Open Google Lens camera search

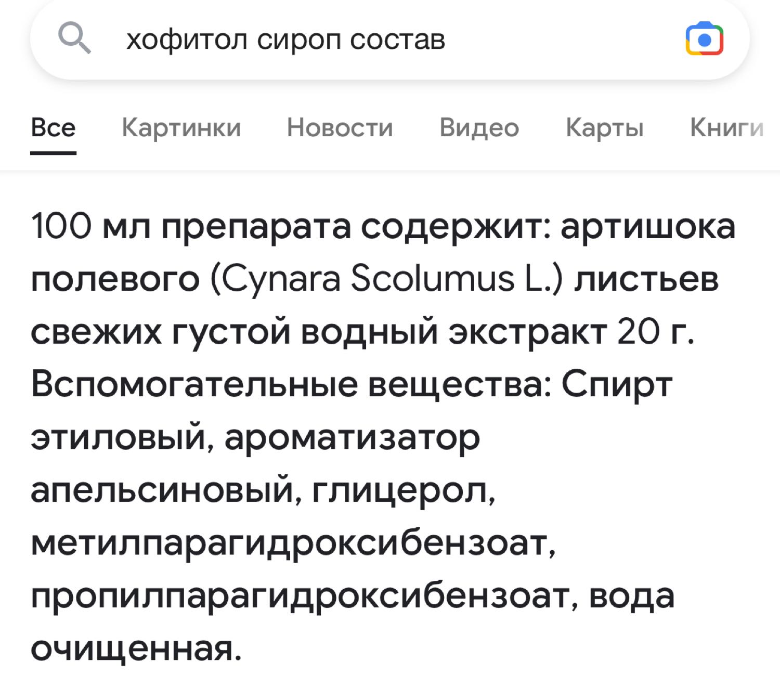coord(705,39)
